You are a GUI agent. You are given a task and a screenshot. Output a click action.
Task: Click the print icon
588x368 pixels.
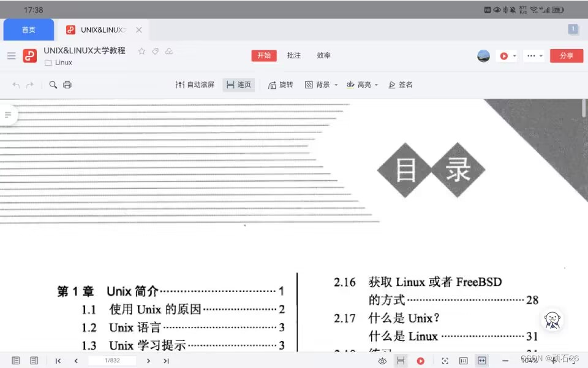pos(67,85)
